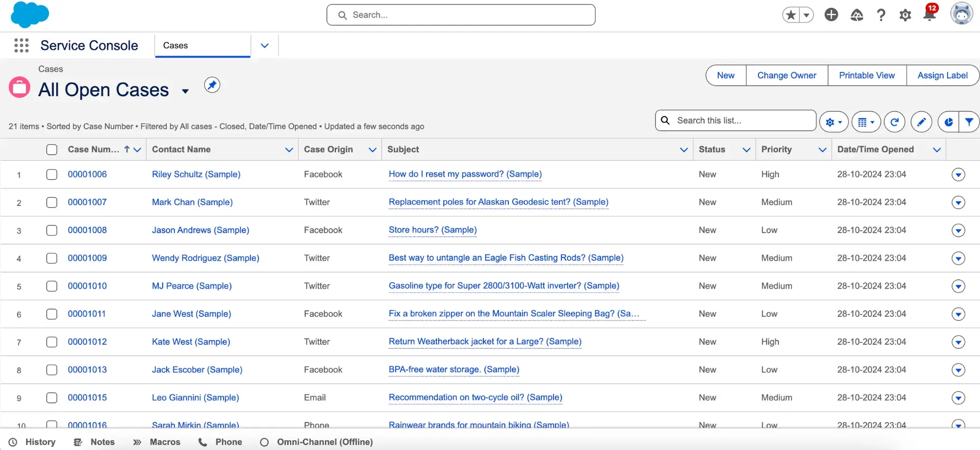Screen dimensions: 980x450
Task: Open the Cases navigation tab
Action: 202,46
